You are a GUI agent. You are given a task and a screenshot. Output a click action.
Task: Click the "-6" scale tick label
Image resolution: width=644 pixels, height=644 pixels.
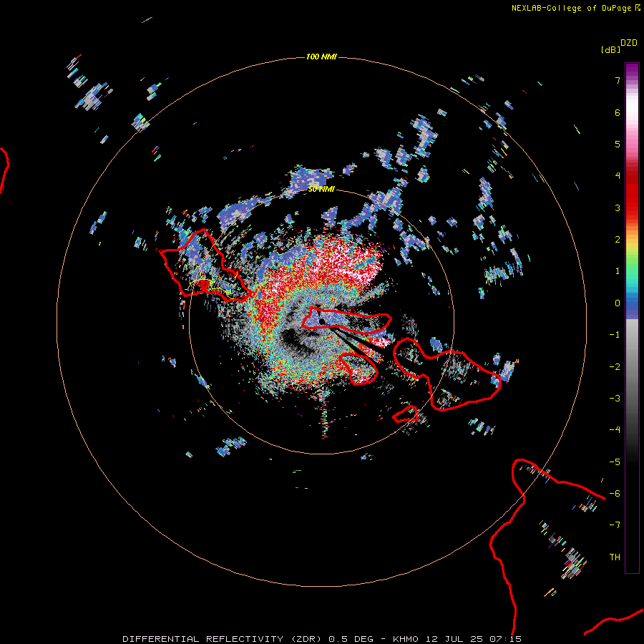(x=615, y=494)
